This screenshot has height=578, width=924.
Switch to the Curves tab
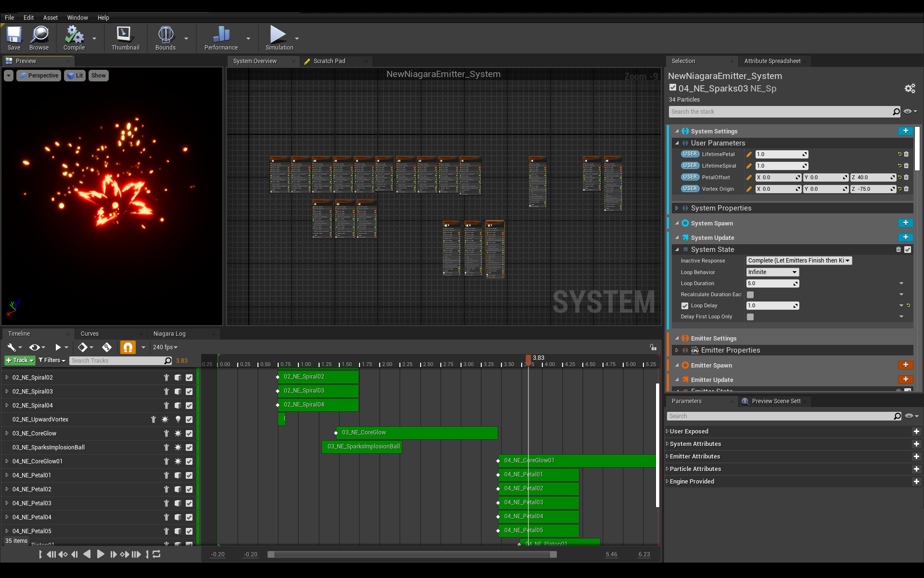90,334
